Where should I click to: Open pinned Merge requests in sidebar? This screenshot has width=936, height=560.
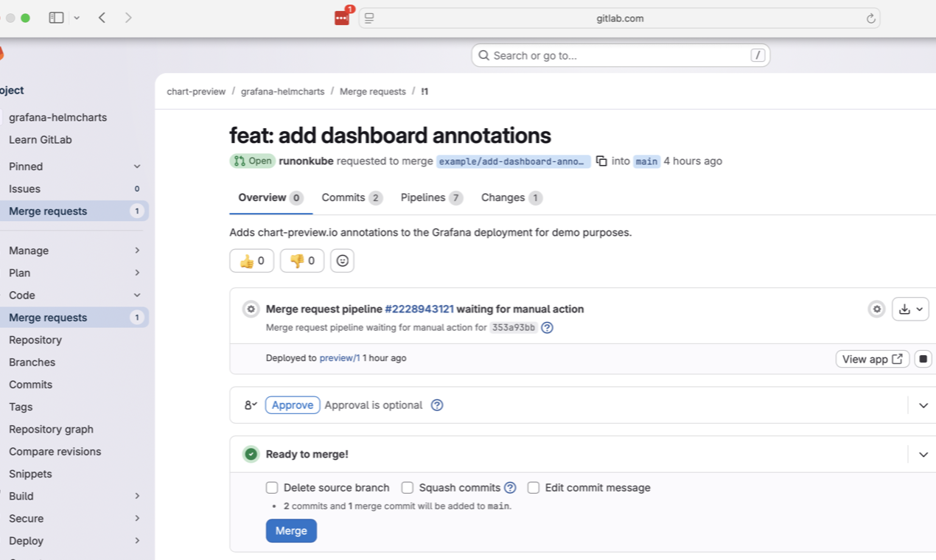(74, 211)
